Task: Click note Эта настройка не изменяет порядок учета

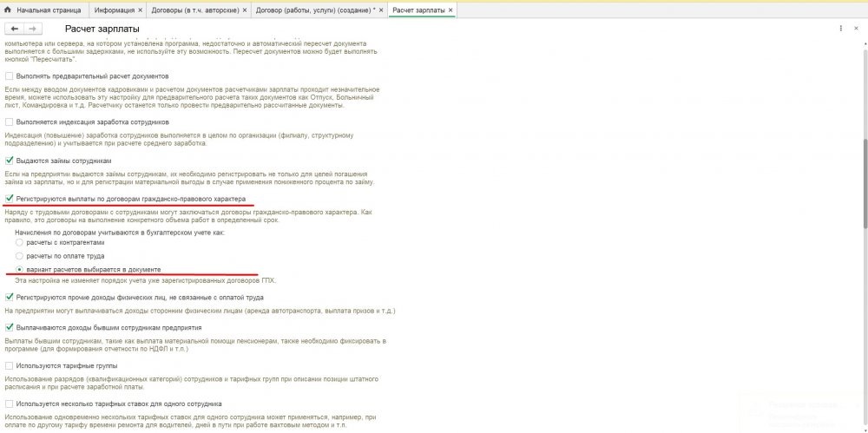Action: click(x=145, y=281)
